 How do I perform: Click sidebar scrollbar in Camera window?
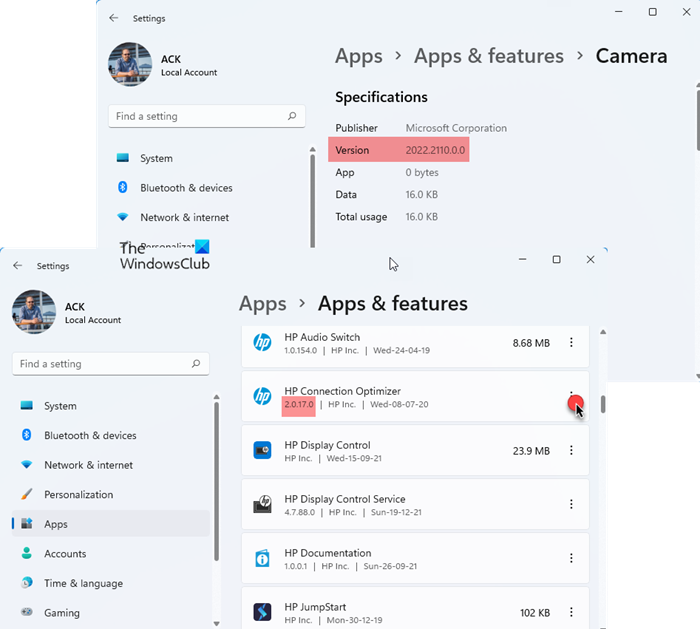[x=312, y=200]
